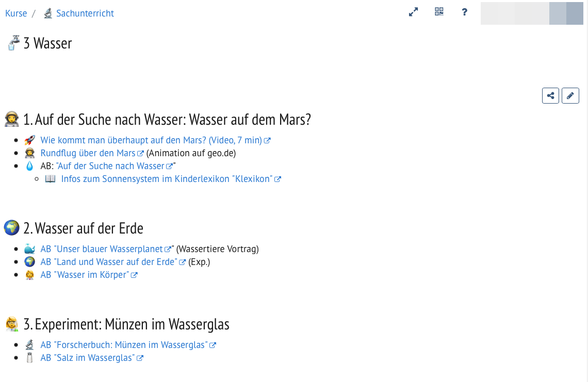Open Infos zum Sonnensystem im Kinderlexikon link
Screen dimensions: 588x382
(166, 179)
